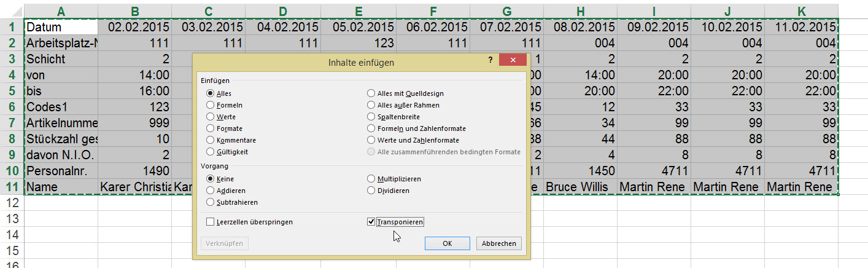Screen dimensions: 868x268
Task: Choose Kommentare paste option
Action: [211, 140]
